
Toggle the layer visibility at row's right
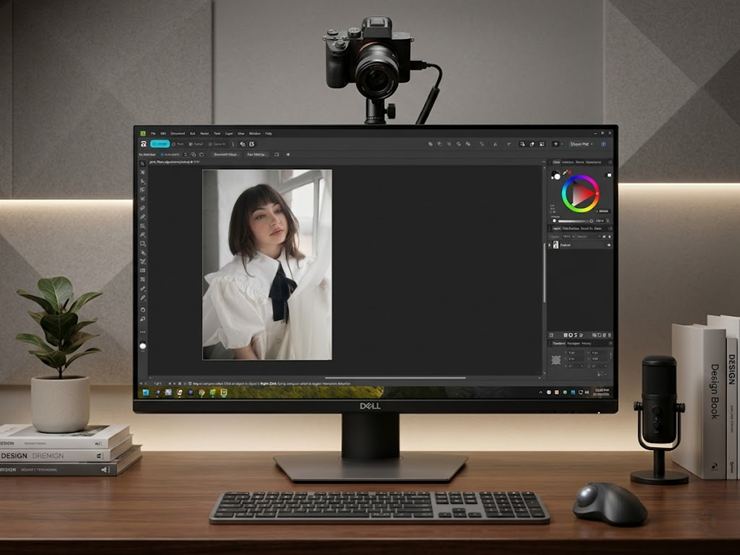(609, 245)
